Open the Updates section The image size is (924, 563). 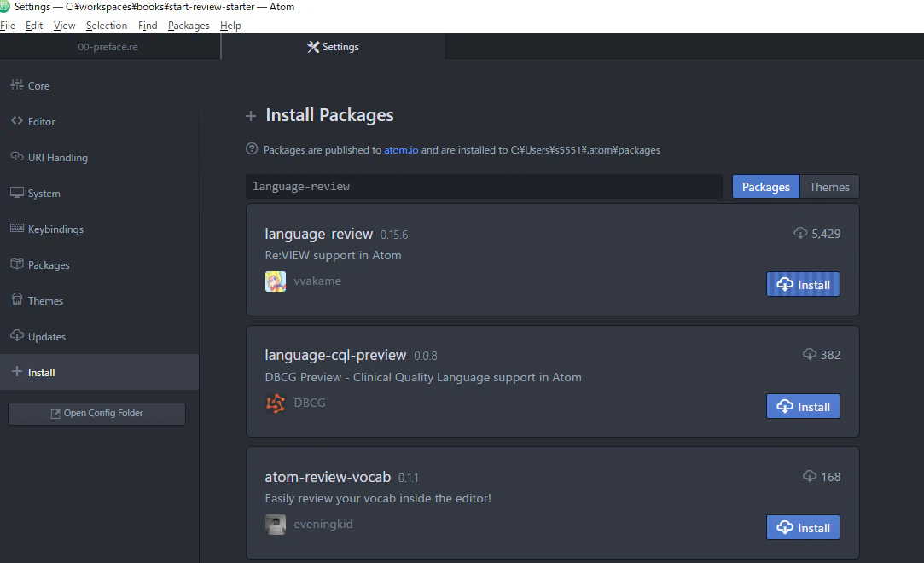[x=99, y=337]
